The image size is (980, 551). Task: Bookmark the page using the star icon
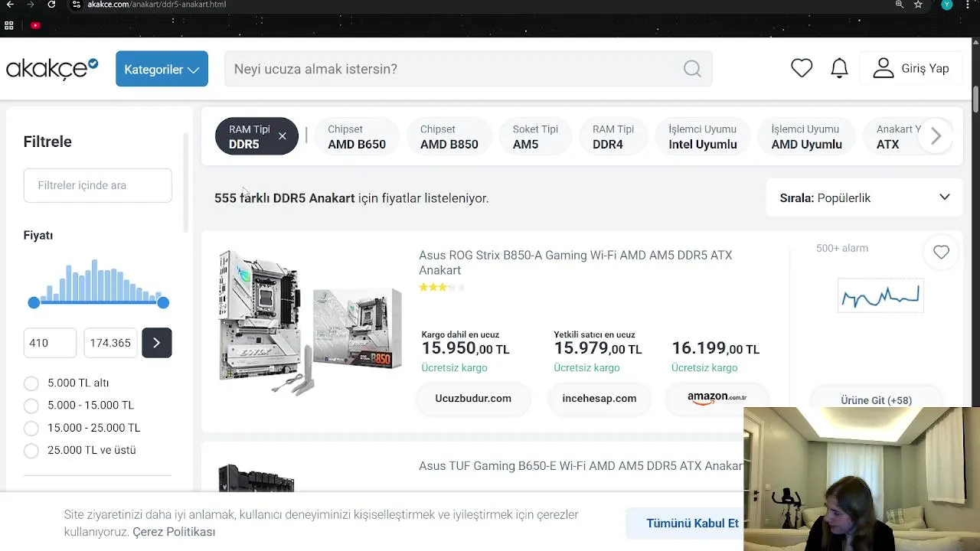918,5
